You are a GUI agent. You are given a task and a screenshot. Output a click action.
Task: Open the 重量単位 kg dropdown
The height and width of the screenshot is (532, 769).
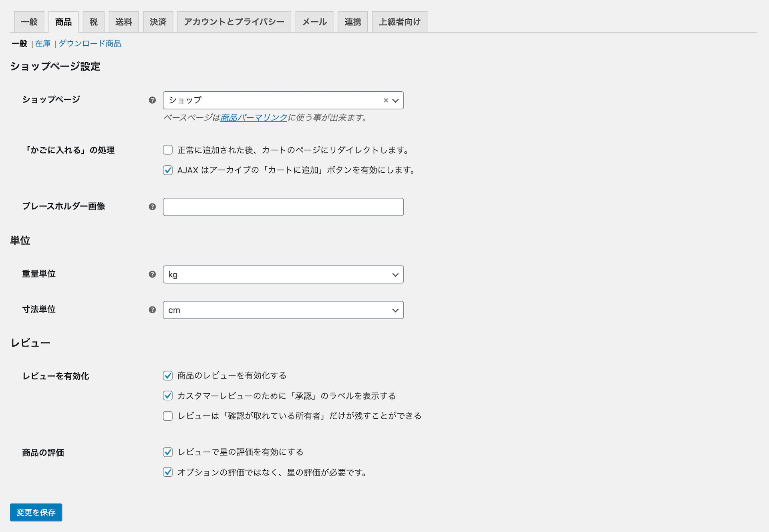283,274
